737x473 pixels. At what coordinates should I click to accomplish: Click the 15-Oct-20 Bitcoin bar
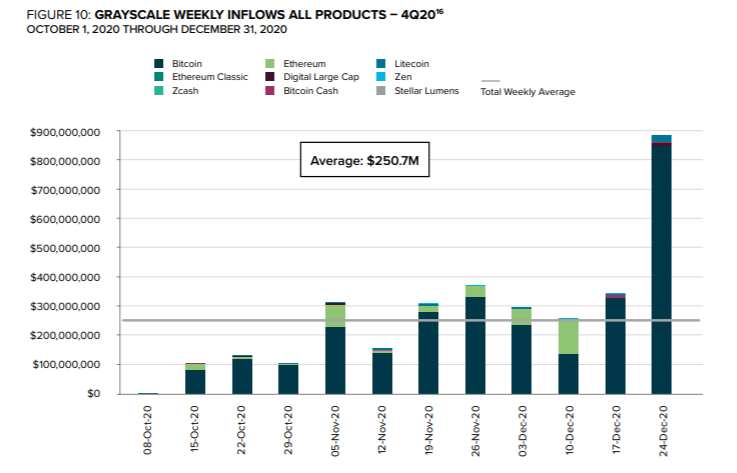coord(197,382)
